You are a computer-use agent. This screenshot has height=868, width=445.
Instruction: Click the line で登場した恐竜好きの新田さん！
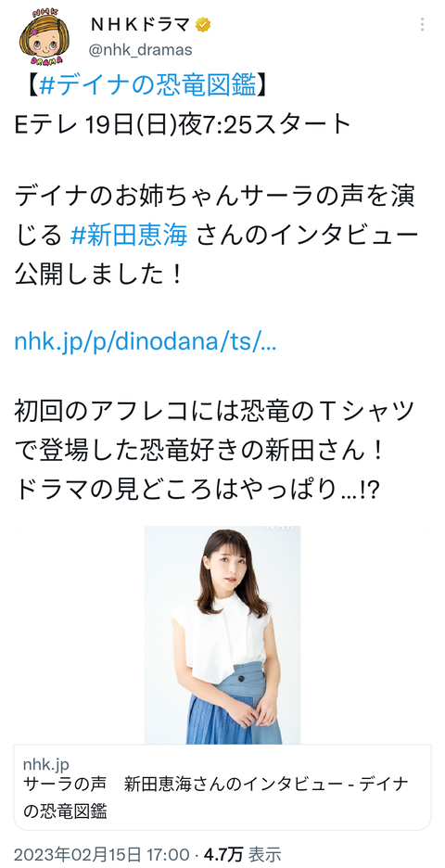tap(199, 455)
